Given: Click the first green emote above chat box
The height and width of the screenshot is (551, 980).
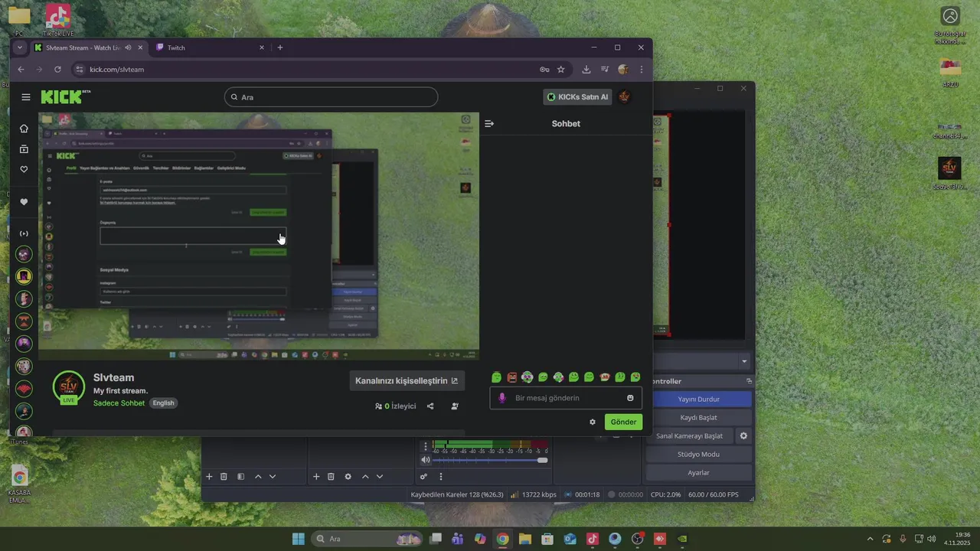Looking at the screenshot, I should tap(496, 377).
